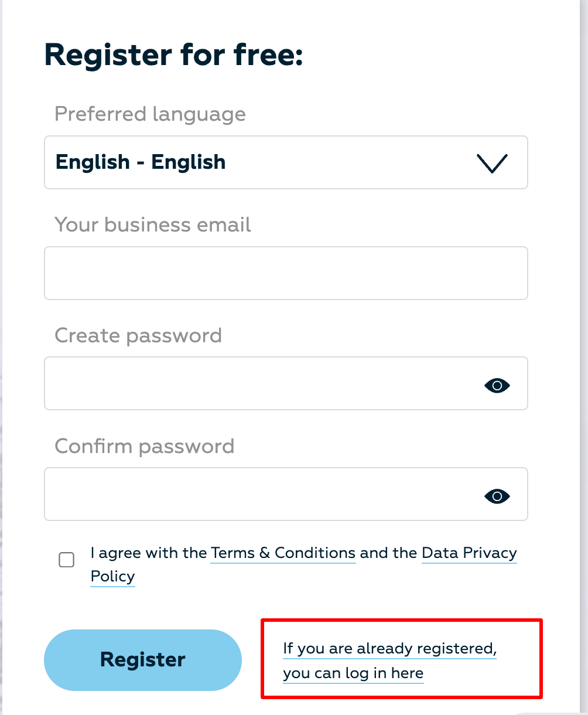Expand the language dropdown via its chevron arrow
Viewport: 588px width, 715px height.
pyautogui.click(x=493, y=164)
